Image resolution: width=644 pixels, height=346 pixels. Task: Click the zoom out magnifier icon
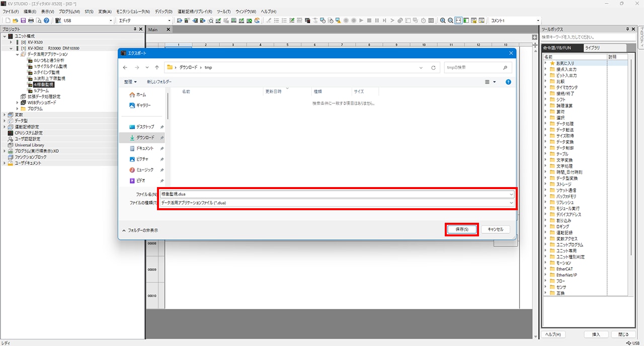pos(450,21)
